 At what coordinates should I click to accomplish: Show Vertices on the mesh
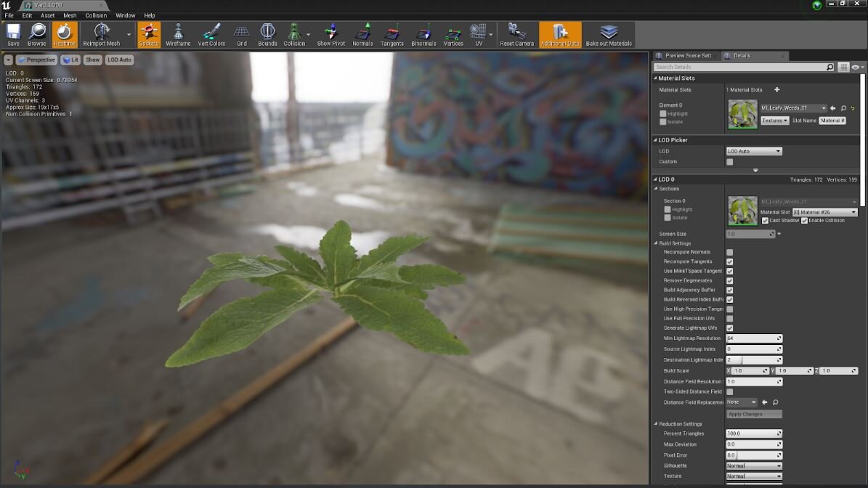(x=453, y=33)
